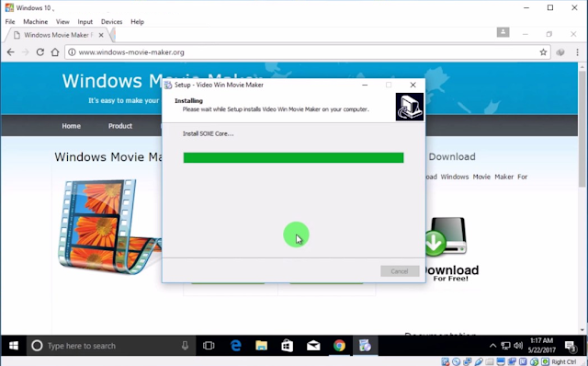Open Chrome profile user icon
This screenshot has height=366, width=588.
pyautogui.click(x=503, y=32)
